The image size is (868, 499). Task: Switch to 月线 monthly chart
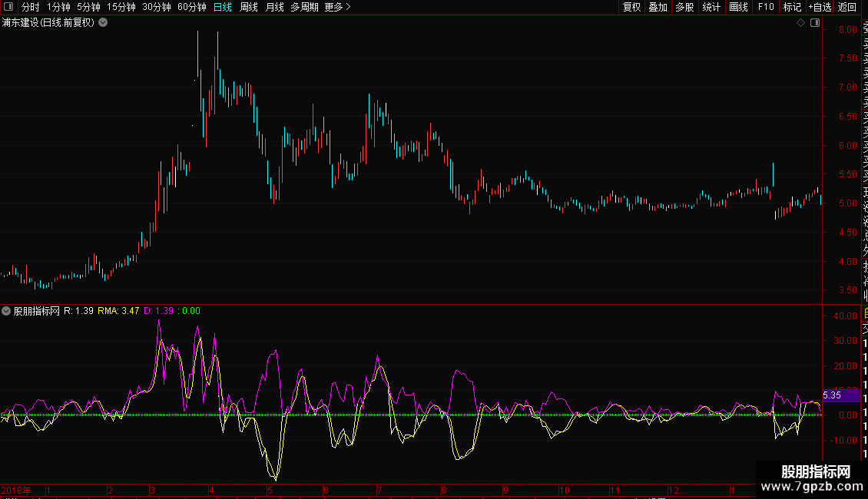coord(274,7)
